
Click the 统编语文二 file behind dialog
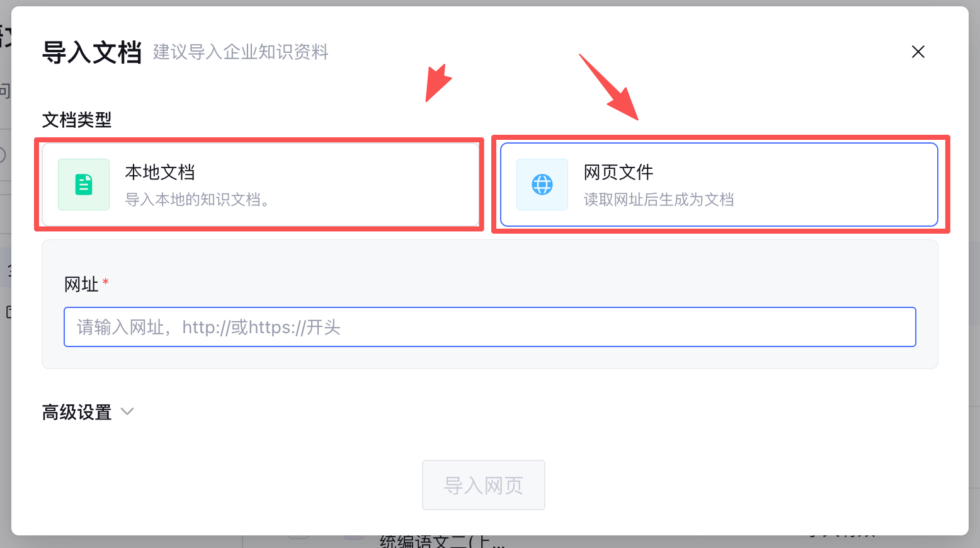tap(442, 541)
